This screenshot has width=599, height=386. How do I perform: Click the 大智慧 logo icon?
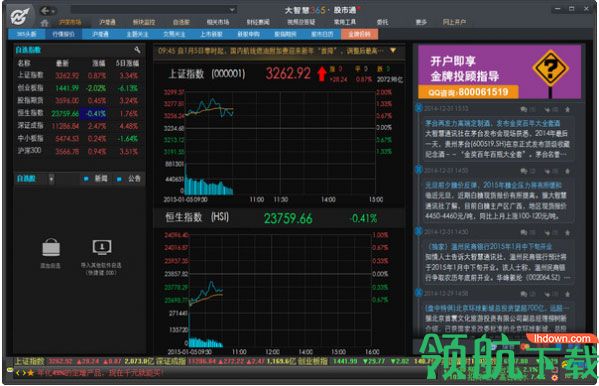(19, 16)
